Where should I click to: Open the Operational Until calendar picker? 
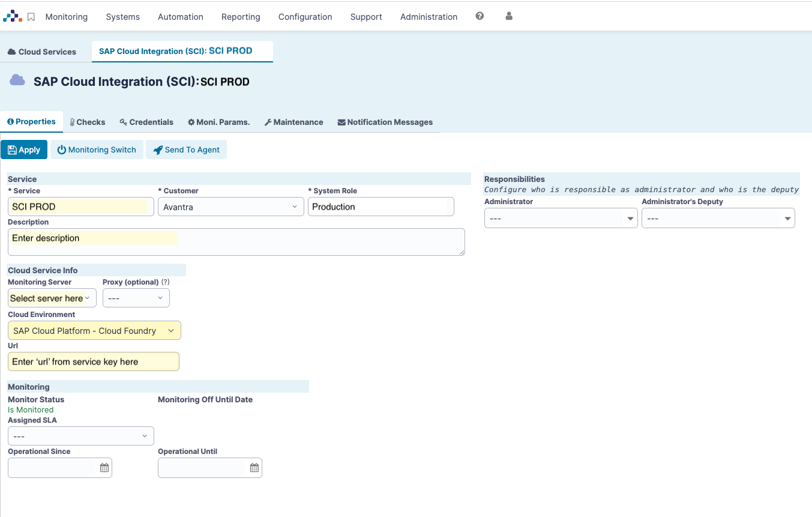(x=254, y=467)
